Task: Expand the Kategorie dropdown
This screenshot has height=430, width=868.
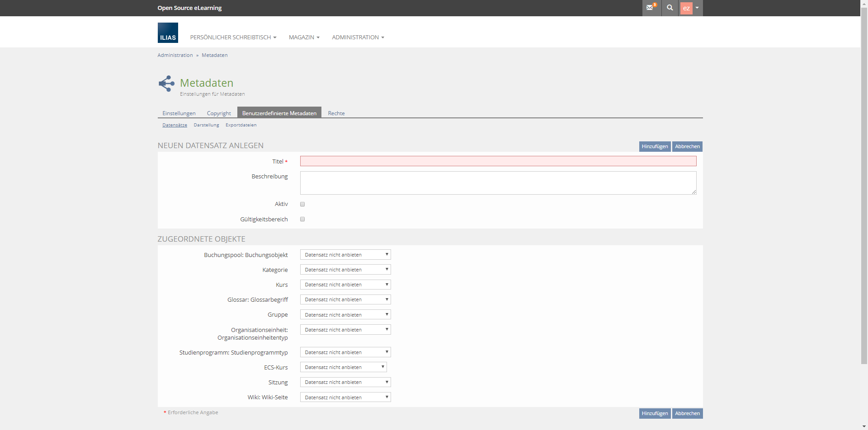Action: tap(345, 270)
